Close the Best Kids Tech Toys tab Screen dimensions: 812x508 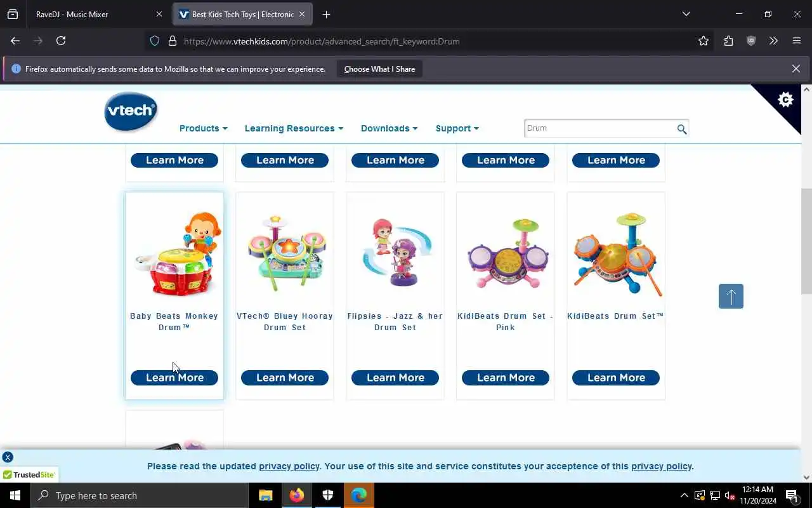tap(302, 14)
